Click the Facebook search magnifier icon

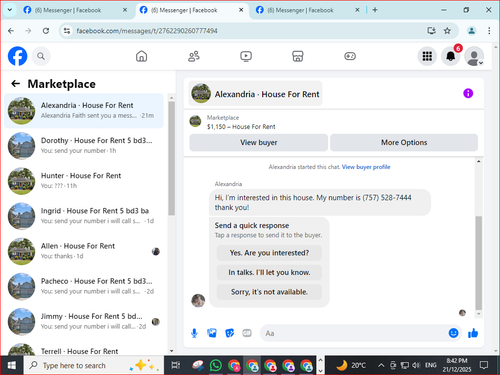[41, 56]
